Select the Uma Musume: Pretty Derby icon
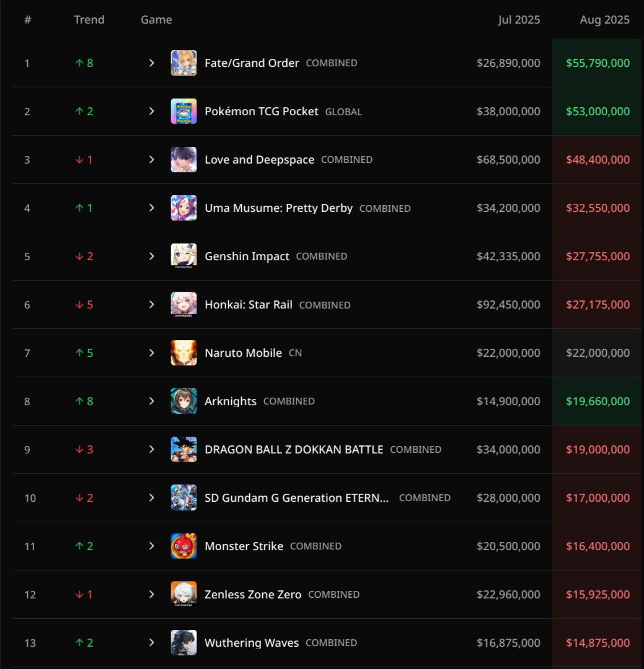The image size is (644, 669). (183, 208)
